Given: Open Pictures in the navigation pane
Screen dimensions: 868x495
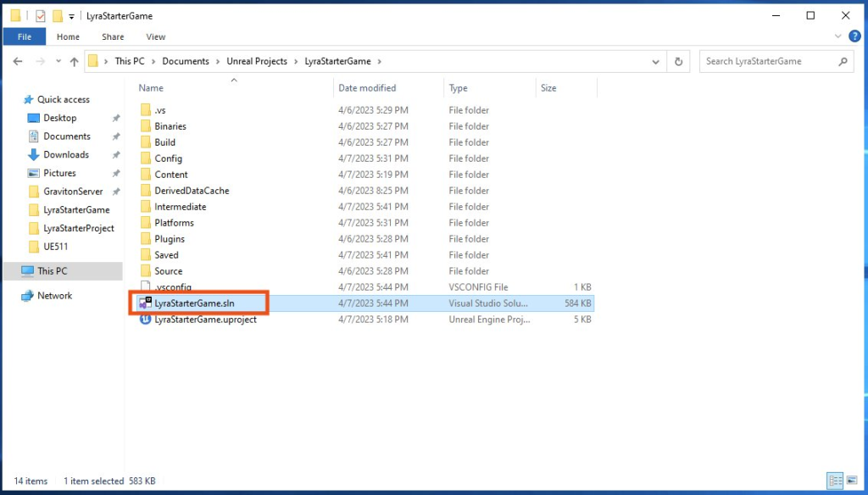Looking at the screenshot, I should [x=59, y=173].
